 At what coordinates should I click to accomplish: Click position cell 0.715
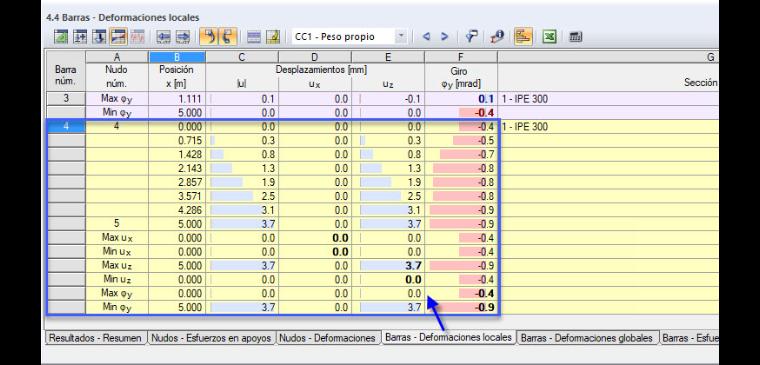pyautogui.click(x=177, y=141)
